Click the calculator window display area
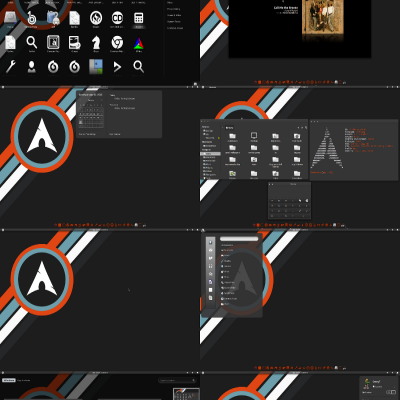 coord(289,192)
